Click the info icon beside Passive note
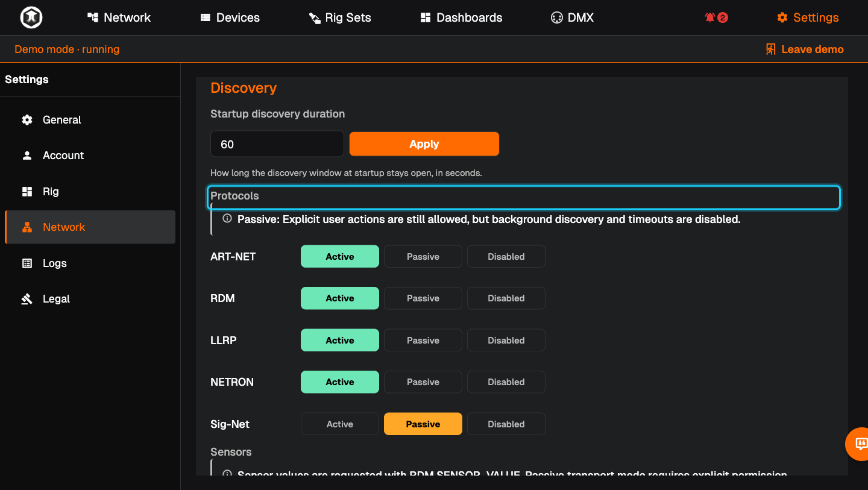The image size is (868, 490). [x=227, y=219]
